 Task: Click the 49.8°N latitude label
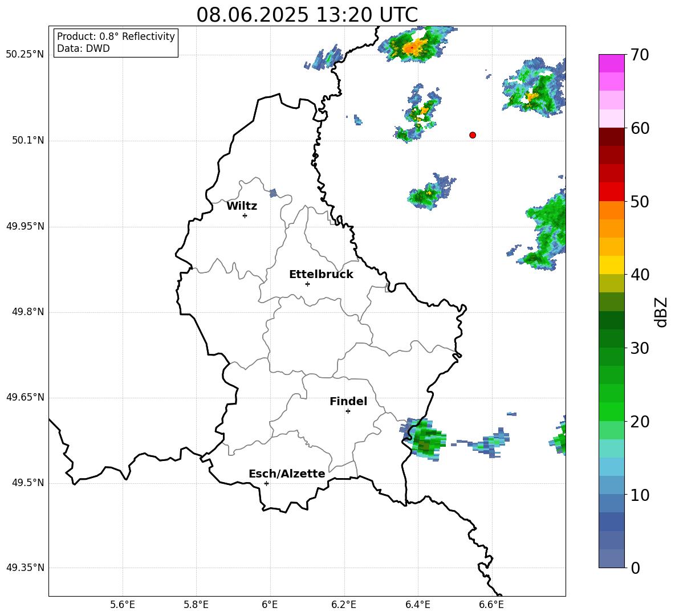[28, 312]
